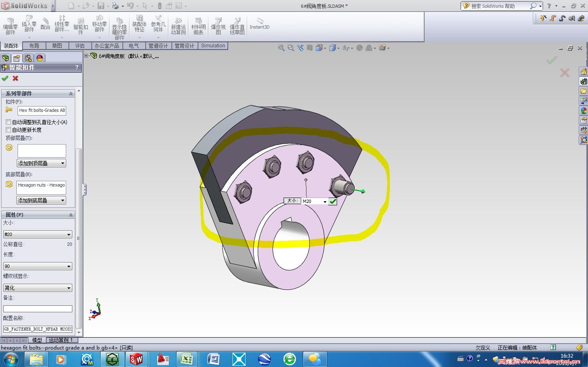This screenshot has width=588, height=367.
Task: Switch to the 电气 tab
Action: point(134,46)
